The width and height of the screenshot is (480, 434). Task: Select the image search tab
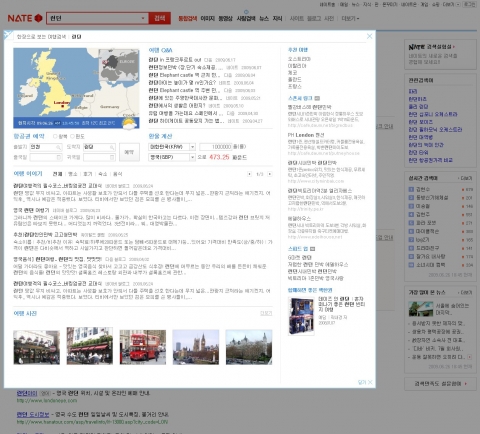coord(208,19)
